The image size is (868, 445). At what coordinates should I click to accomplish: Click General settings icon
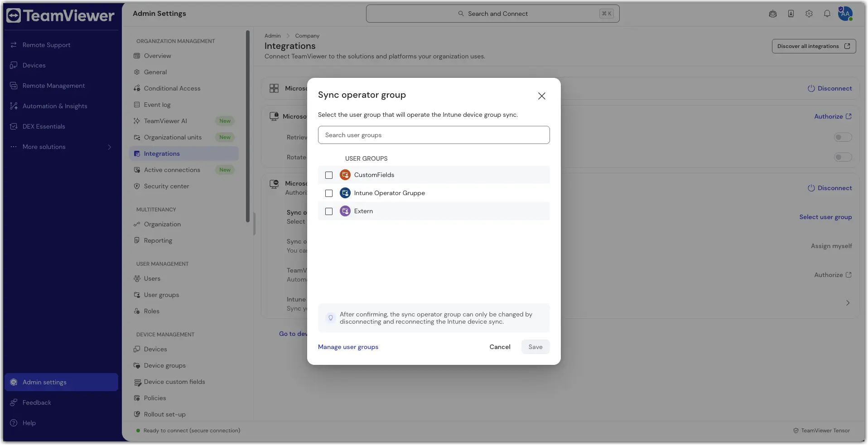137,72
